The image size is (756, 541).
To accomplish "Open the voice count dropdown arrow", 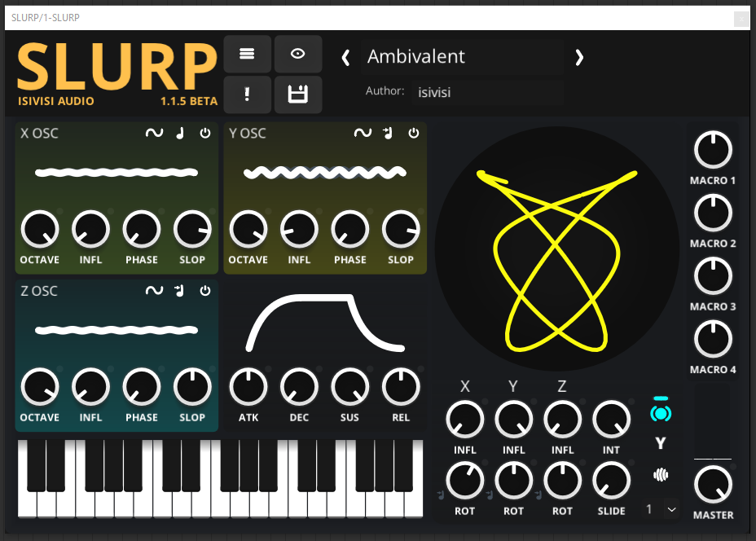I will (x=671, y=509).
